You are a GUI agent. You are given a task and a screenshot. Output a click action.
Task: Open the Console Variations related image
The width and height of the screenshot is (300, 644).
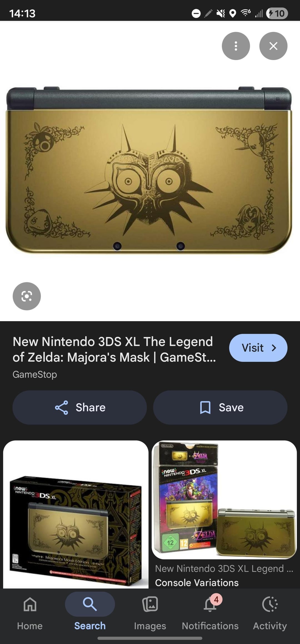click(x=224, y=500)
